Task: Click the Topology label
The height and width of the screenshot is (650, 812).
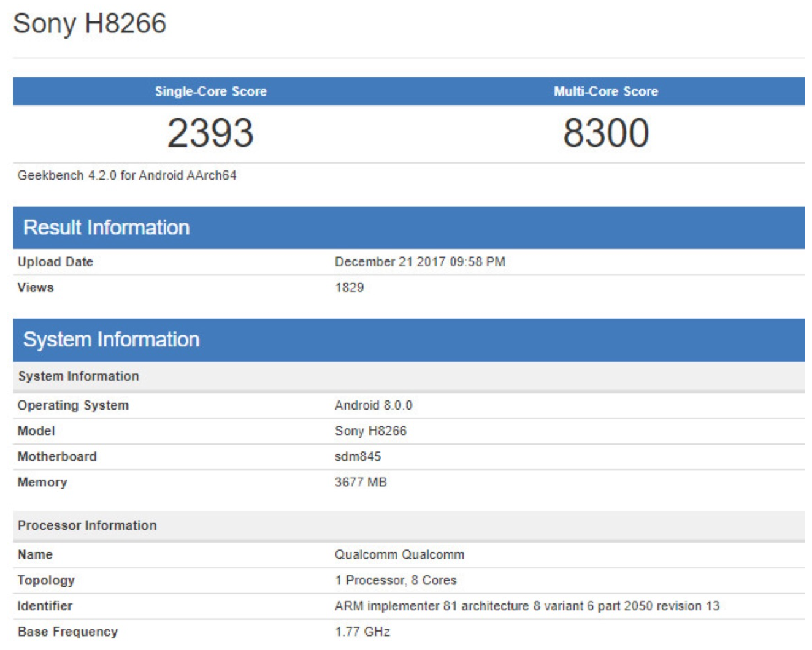Action: click(x=46, y=581)
